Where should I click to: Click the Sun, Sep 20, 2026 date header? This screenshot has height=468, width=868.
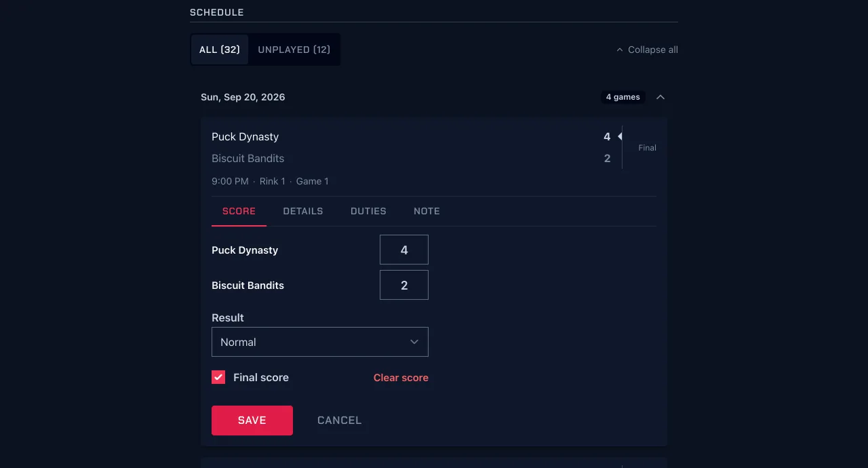point(243,97)
